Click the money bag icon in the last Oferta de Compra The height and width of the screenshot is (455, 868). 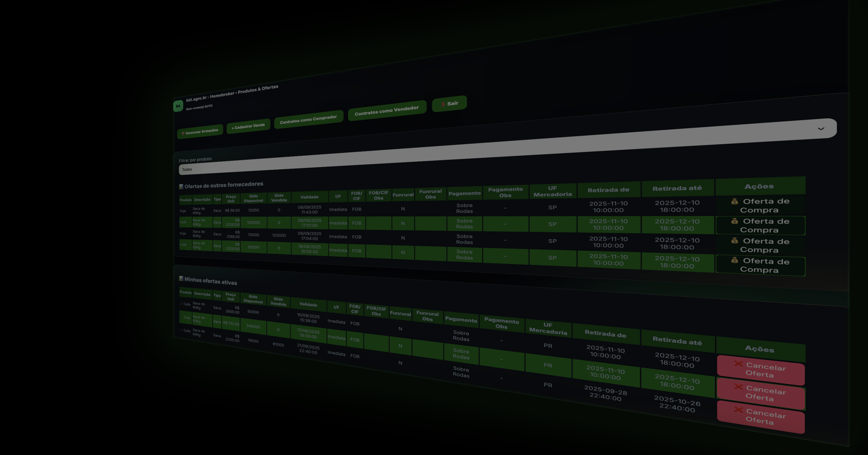click(734, 260)
